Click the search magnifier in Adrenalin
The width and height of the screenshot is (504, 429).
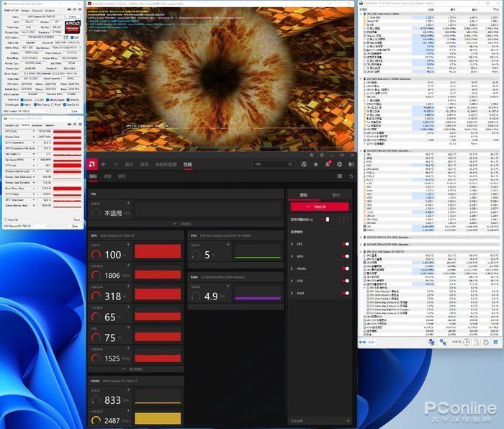click(290, 164)
